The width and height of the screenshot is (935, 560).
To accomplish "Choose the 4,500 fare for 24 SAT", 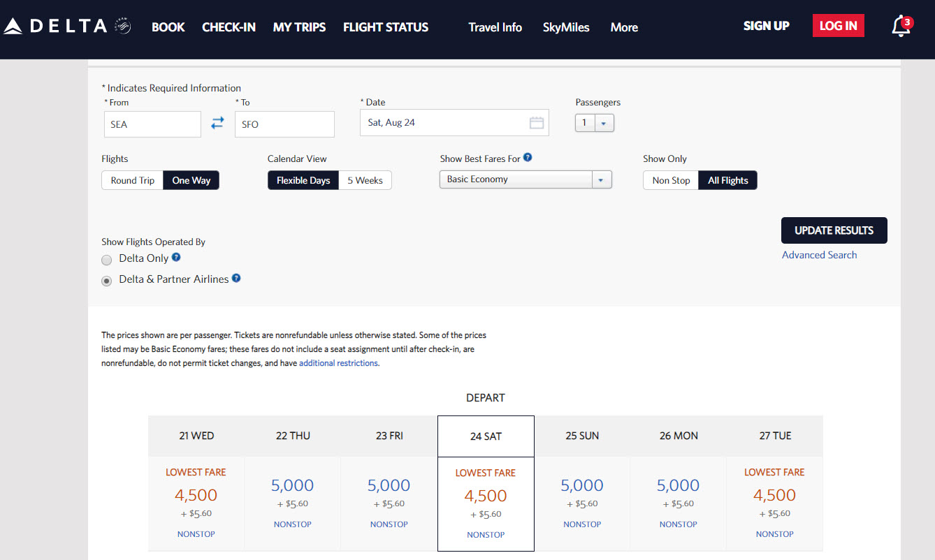I will [486, 496].
